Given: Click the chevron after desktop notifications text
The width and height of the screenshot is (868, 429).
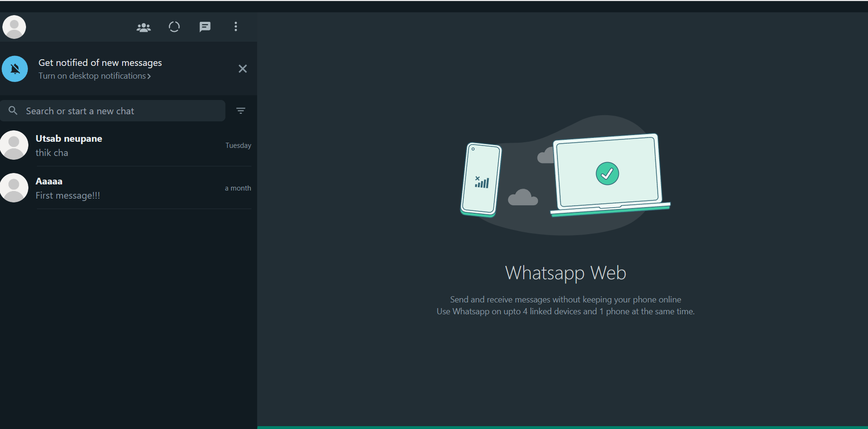Looking at the screenshot, I should coord(149,76).
